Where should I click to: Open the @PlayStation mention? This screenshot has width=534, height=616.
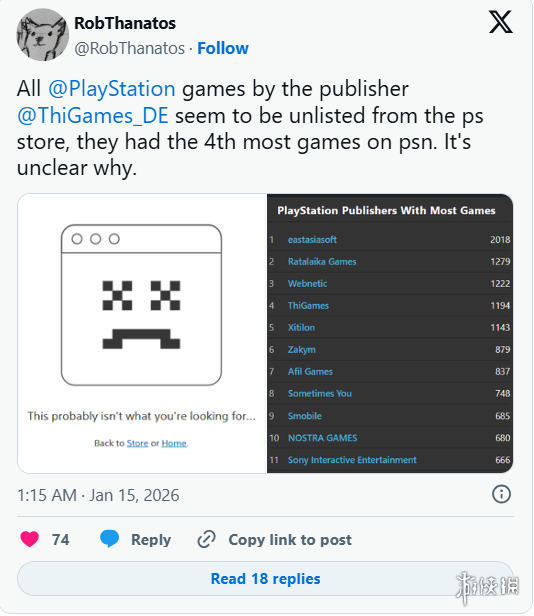112,89
